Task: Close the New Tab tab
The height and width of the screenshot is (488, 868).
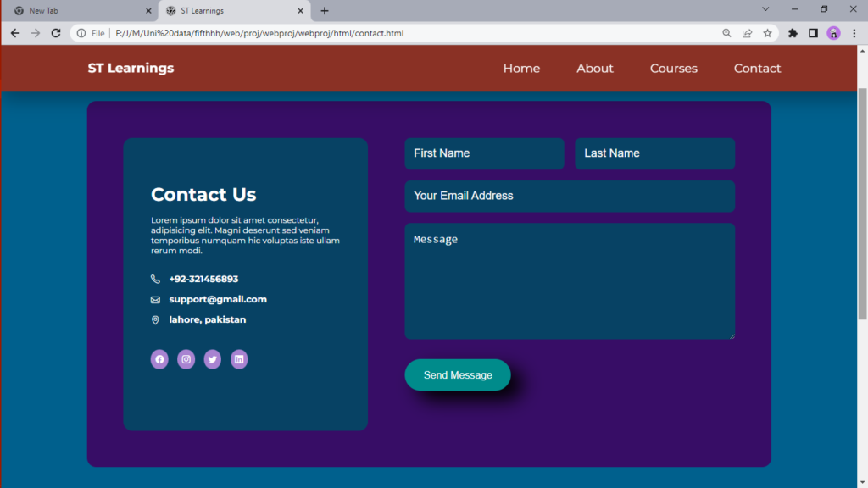Action: [148, 10]
